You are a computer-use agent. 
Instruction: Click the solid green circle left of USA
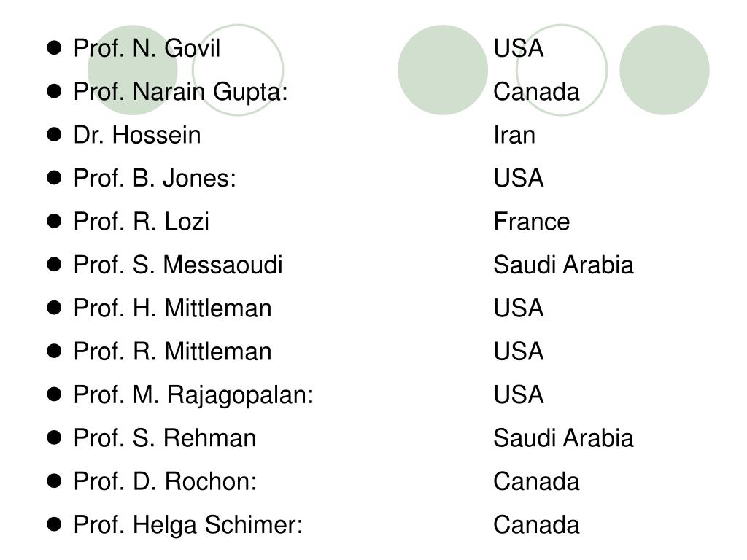click(443, 70)
